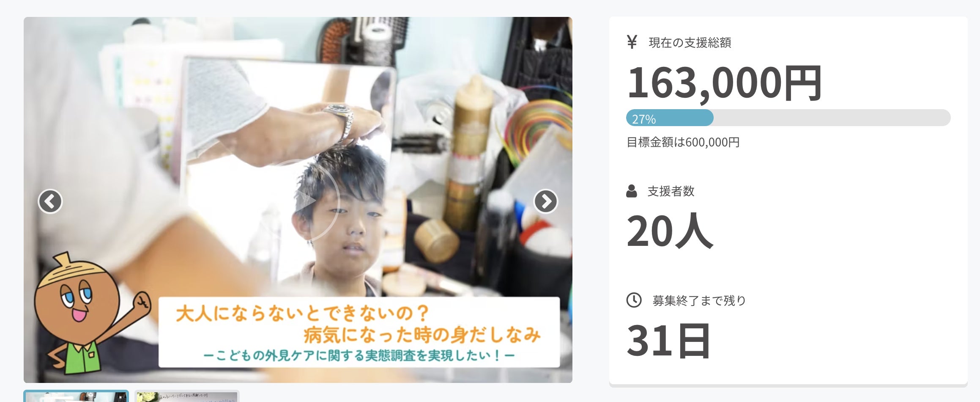Play the project video
Viewport: 980px width, 402px height.
click(298, 200)
